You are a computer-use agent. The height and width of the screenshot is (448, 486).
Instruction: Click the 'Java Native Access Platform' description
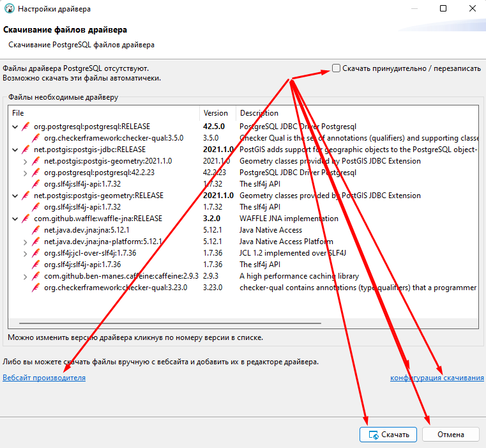pyautogui.click(x=286, y=242)
